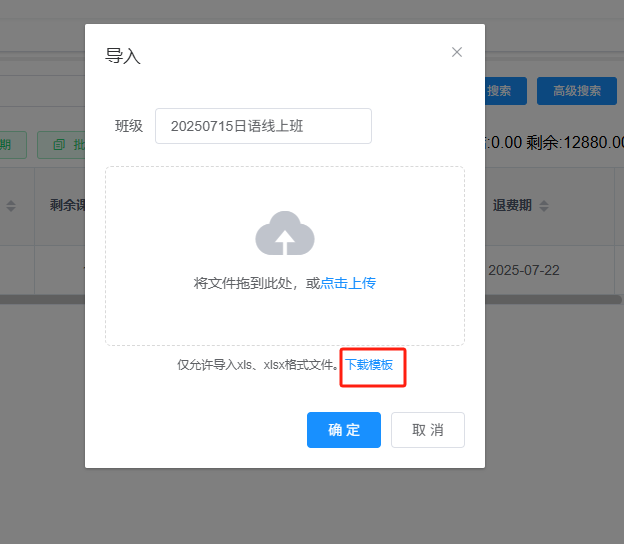Click the 班级 input field
The width and height of the screenshot is (624, 544).
click(263, 126)
